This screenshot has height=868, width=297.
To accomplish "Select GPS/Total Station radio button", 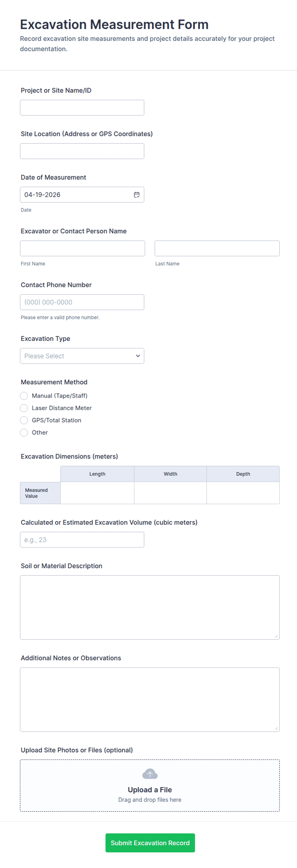I will pos(24,420).
